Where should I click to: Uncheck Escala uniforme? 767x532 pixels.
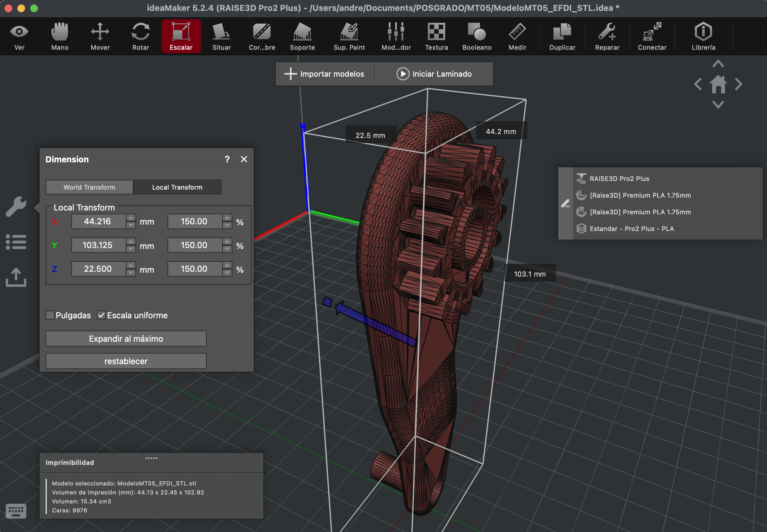click(101, 315)
